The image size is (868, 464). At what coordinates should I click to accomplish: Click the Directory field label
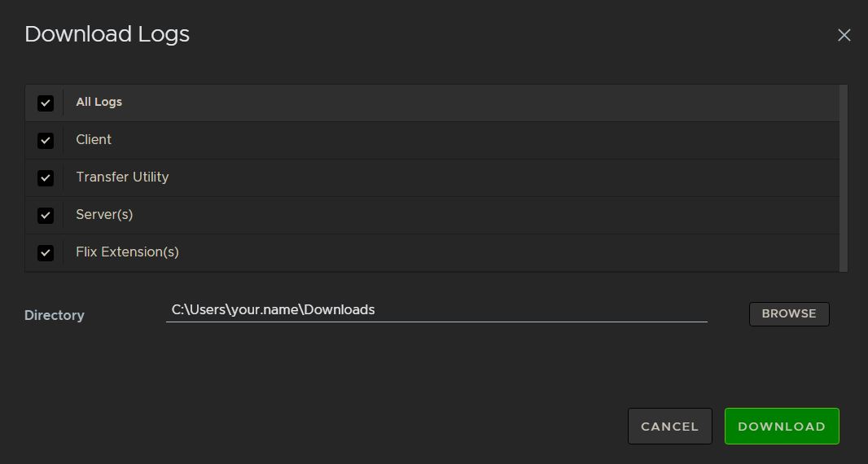[x=55, y=315]
